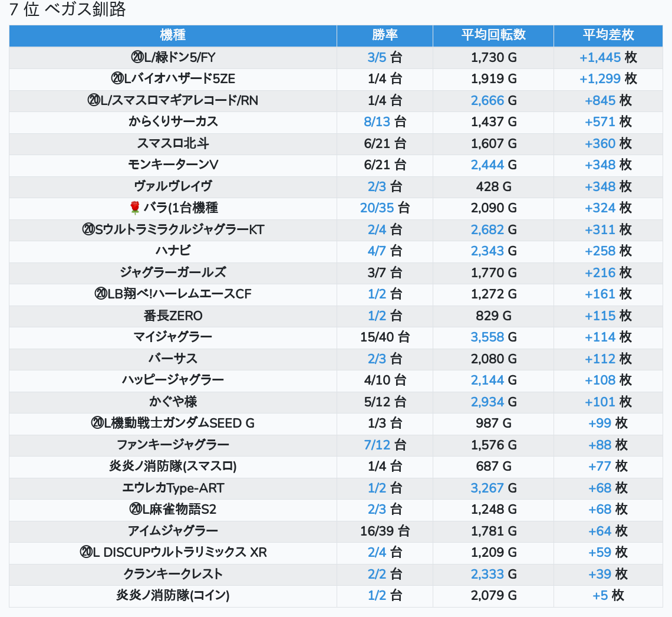Click the +39 枚 difference value
The image size is (672, 617).
coord(608,574)
